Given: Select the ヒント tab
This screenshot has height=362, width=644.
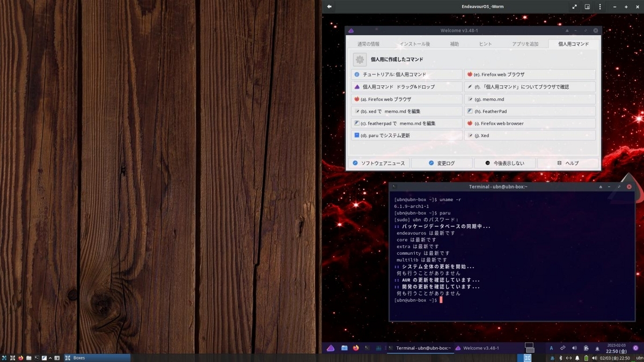Looking at the screenshot, I should (x=485, y=44).
